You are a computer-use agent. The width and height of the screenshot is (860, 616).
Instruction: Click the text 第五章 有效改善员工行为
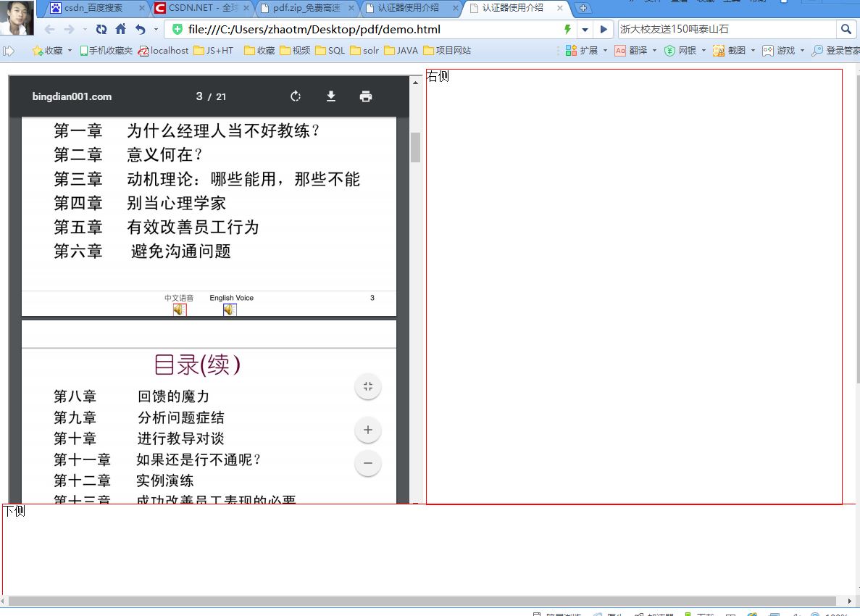pos(156,227)
